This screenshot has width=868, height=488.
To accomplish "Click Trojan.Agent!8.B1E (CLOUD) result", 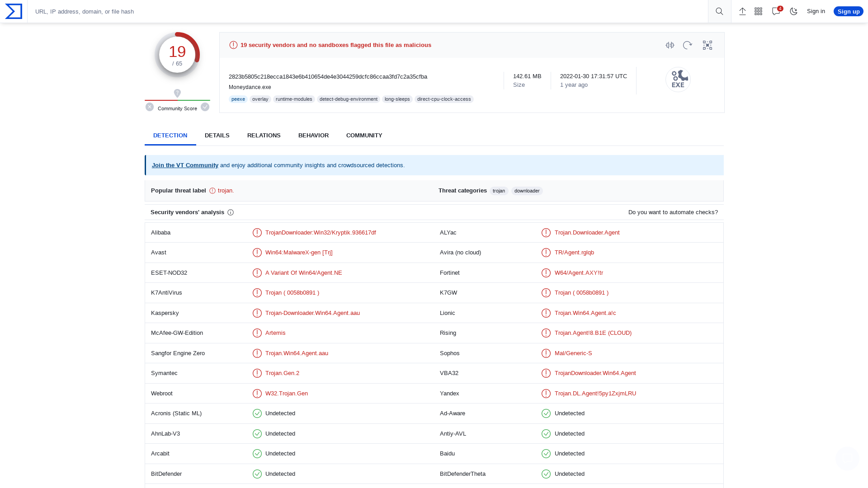I will [x=593, y=333].
